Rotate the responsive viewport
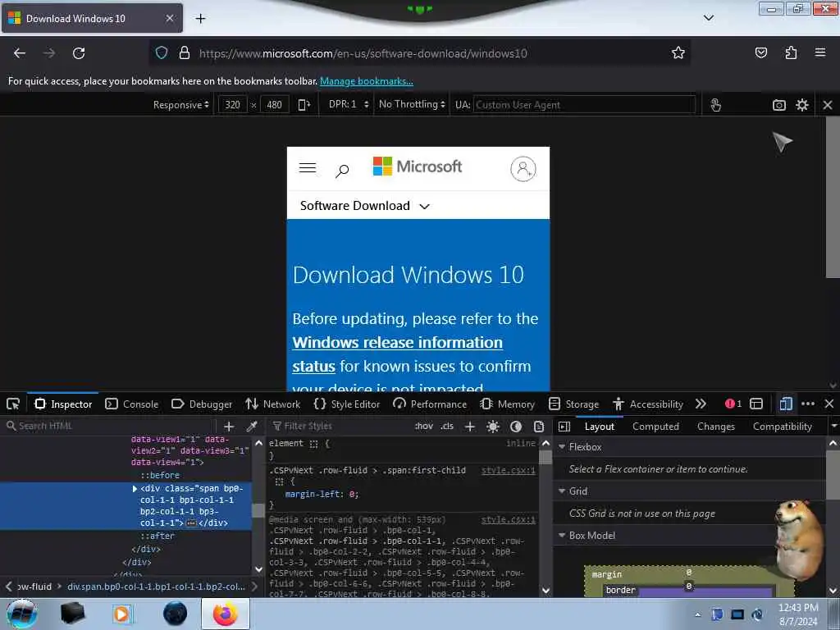 pos(304,105)
